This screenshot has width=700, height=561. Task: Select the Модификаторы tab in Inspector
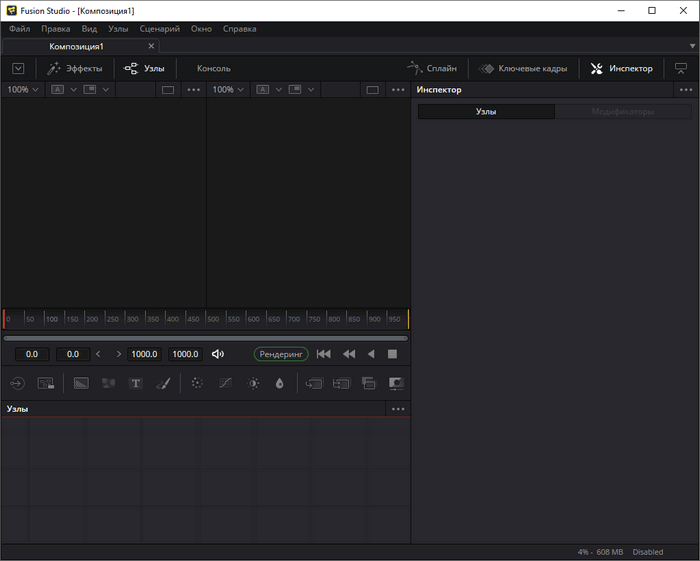[623, 112]
